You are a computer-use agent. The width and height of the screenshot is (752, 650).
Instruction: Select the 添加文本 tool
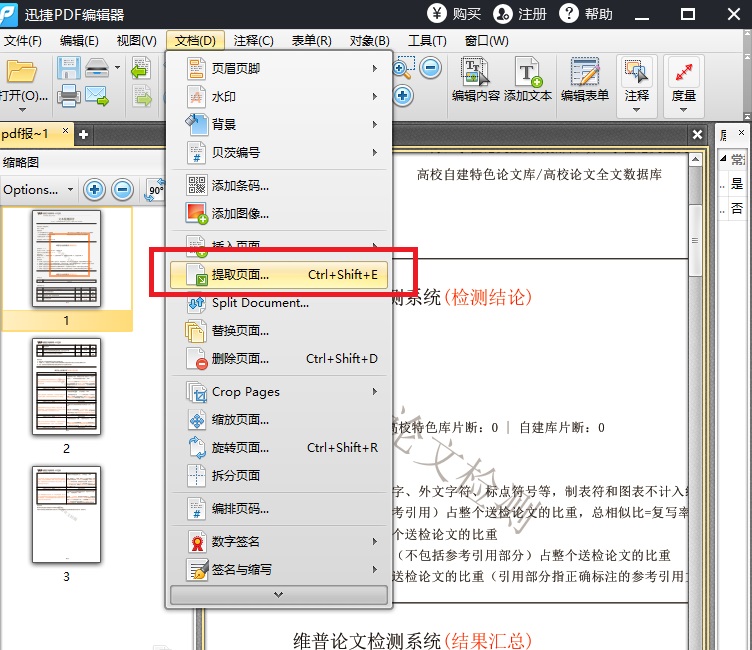528,79
